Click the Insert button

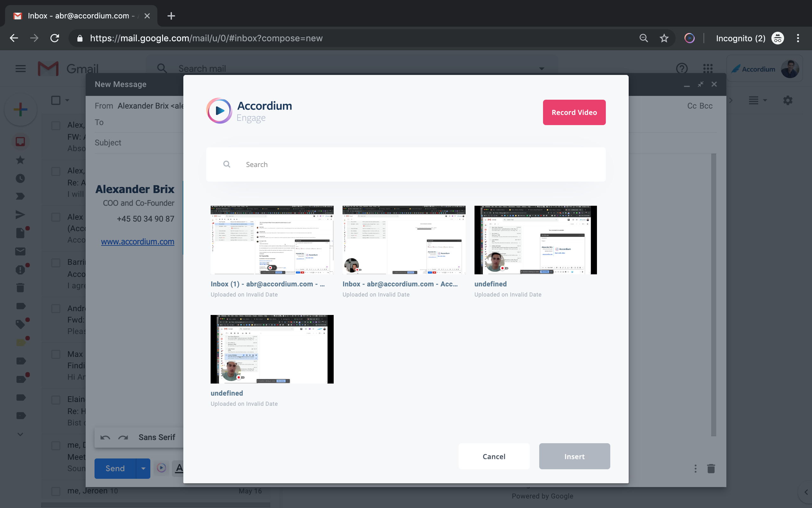pyautogui.click(x=574, y=456)
